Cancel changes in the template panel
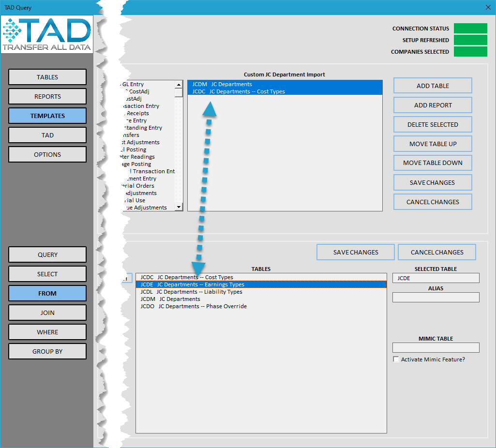 [433, 202]
